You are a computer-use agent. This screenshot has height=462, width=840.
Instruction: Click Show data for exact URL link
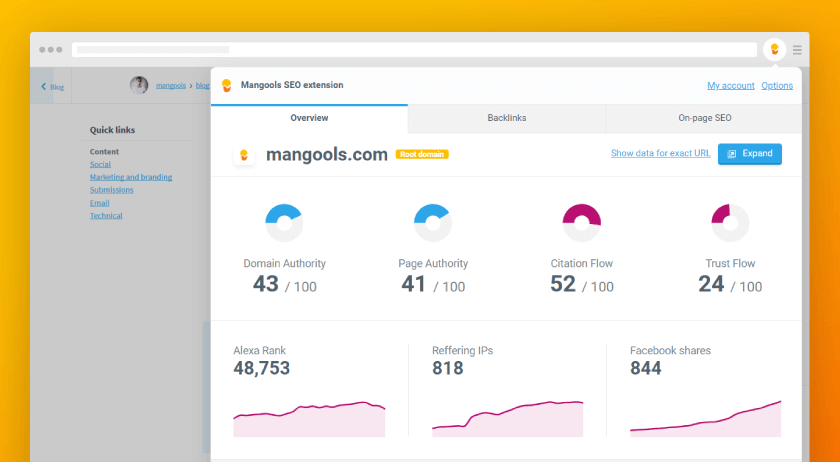coord(660,154)
